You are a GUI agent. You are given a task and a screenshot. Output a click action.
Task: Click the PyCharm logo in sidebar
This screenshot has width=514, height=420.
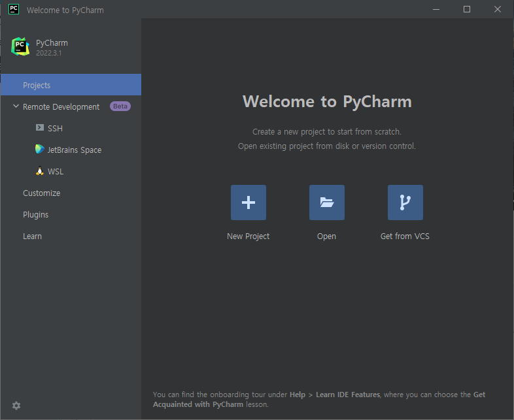(20, 46)
